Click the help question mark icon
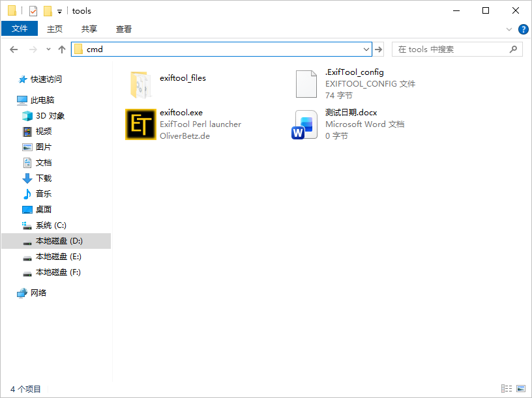 coord(523,29)
